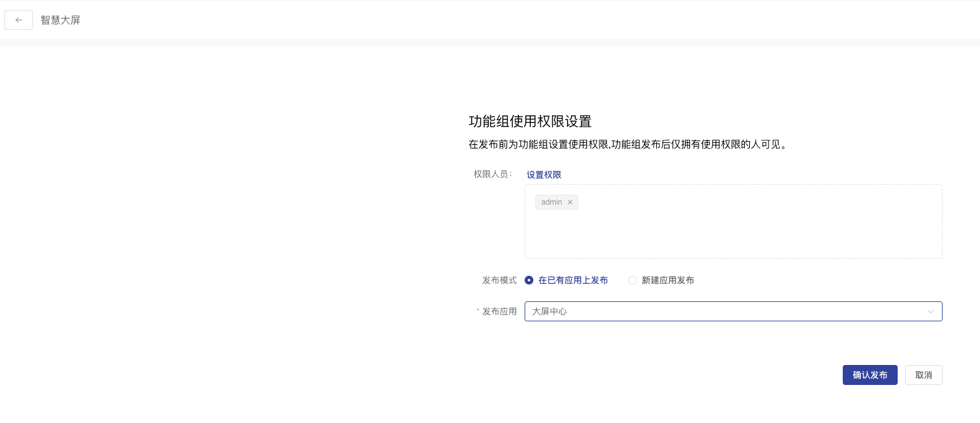
Task: Click the permission description sentence
Action: [x=628, y=144]
